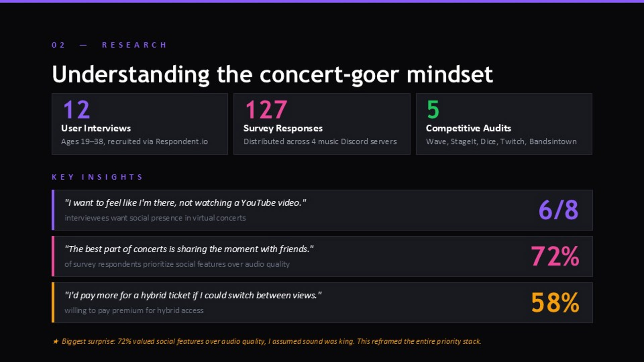Click the 'Survey Responses' heading
Screen dimensions: 644x362
[x=283, y=128]
